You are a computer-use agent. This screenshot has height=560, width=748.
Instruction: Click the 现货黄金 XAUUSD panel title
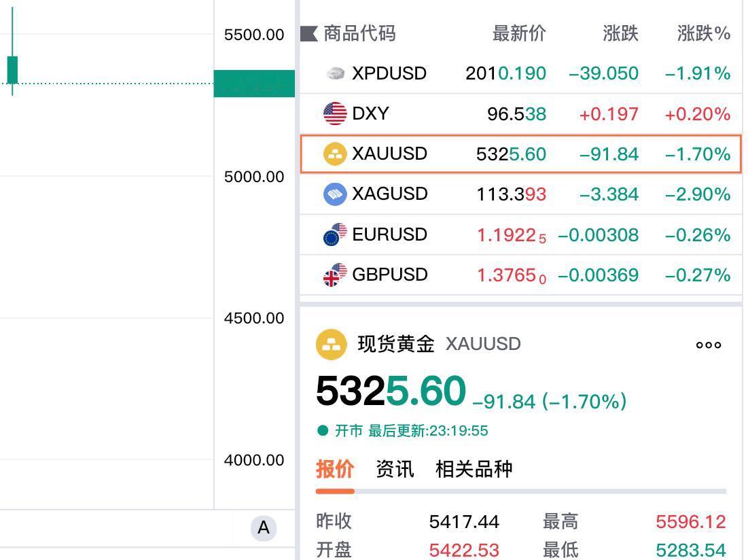click(439, 344)
